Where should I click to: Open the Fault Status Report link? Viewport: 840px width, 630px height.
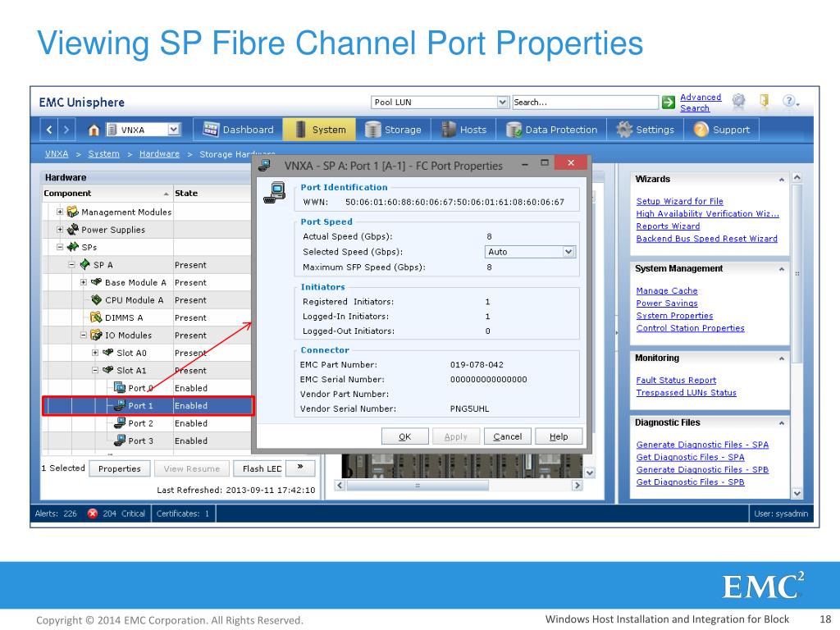tap(676, 381)
